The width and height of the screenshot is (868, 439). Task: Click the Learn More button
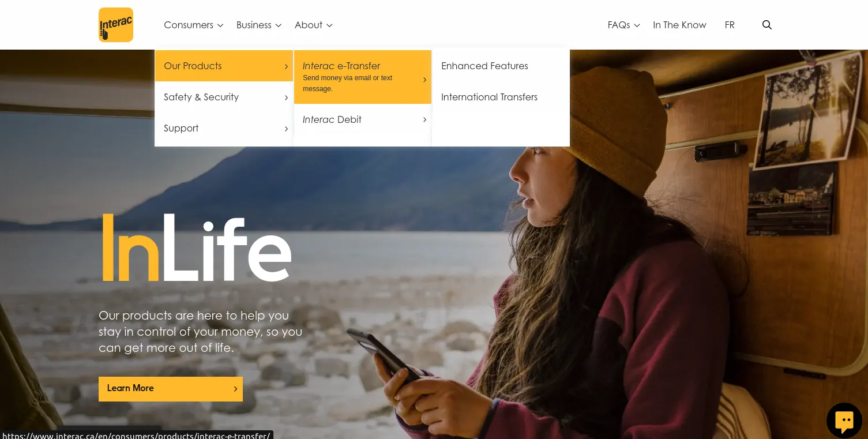[171, 389]
